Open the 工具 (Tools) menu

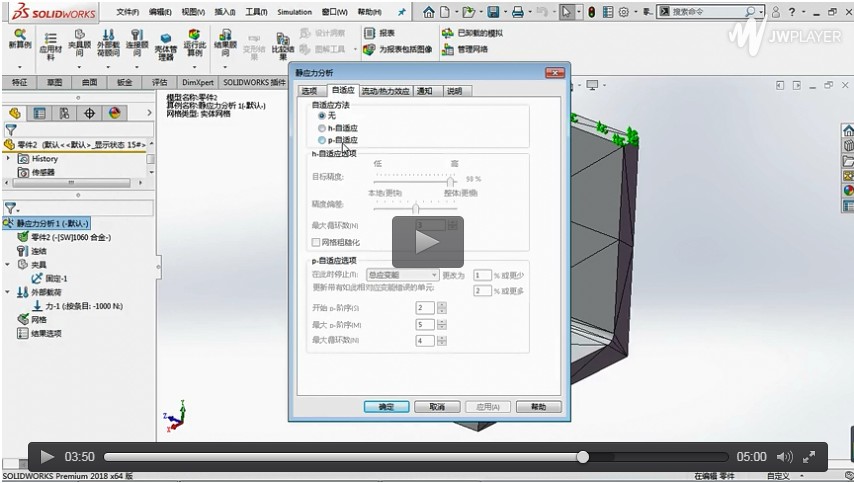(x=256, y=12)
